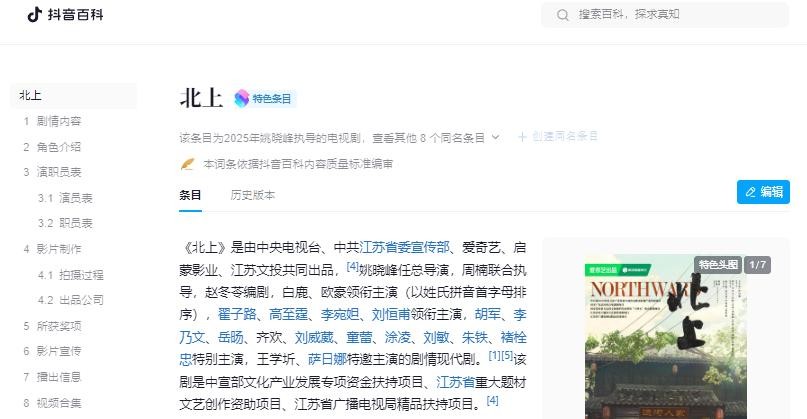Screen dimensions: 807x419
Task: Expand the 同名条目 dropdown chevron
Action: pyautogui.click(x=495, y=137)
